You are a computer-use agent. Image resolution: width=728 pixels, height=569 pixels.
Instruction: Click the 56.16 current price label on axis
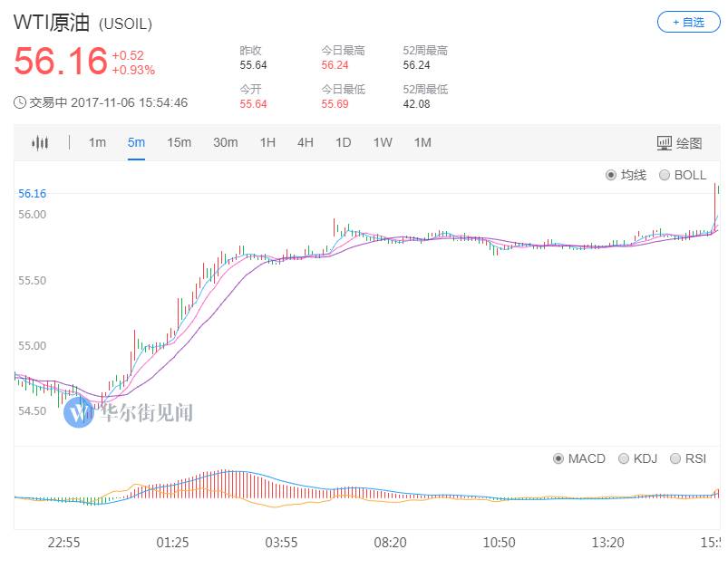tap(32, 194)
